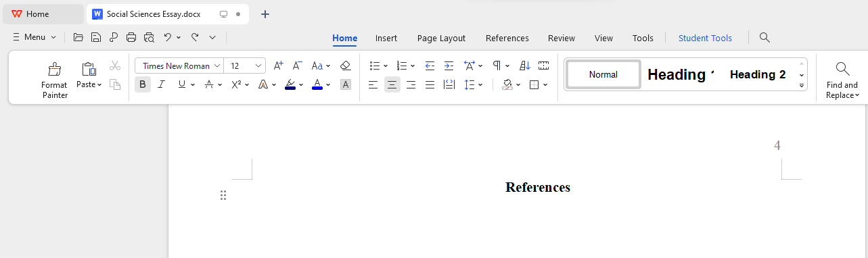Undo the last action

168,38
